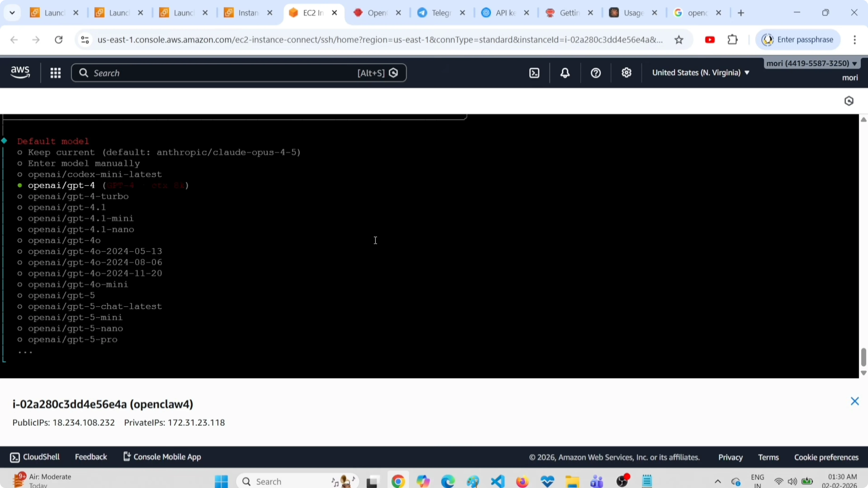Click the Cookie preferences footer link

tap(826, 457)
